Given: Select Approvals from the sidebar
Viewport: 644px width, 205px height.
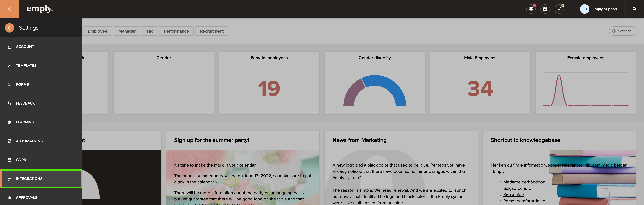Looking at the screenshot, I should (x=27, y=197).
